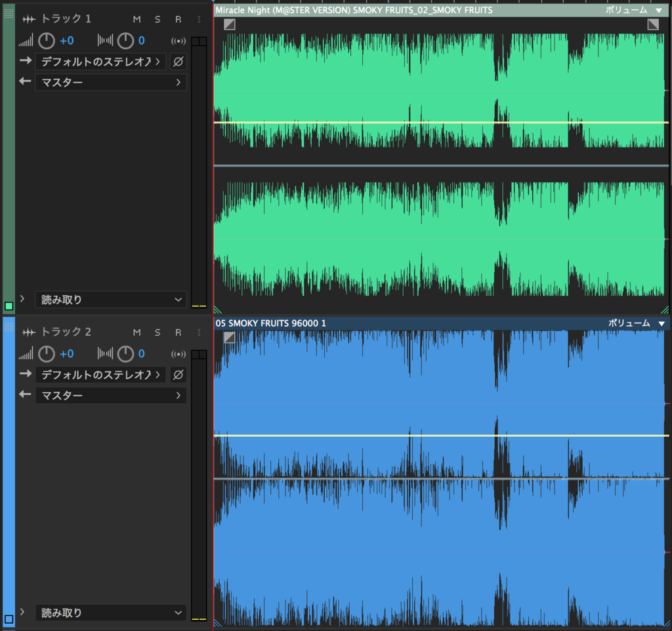Screen dimensions: 672x631
Task: Click Track 2 drag grip handle
Action: 9,327
